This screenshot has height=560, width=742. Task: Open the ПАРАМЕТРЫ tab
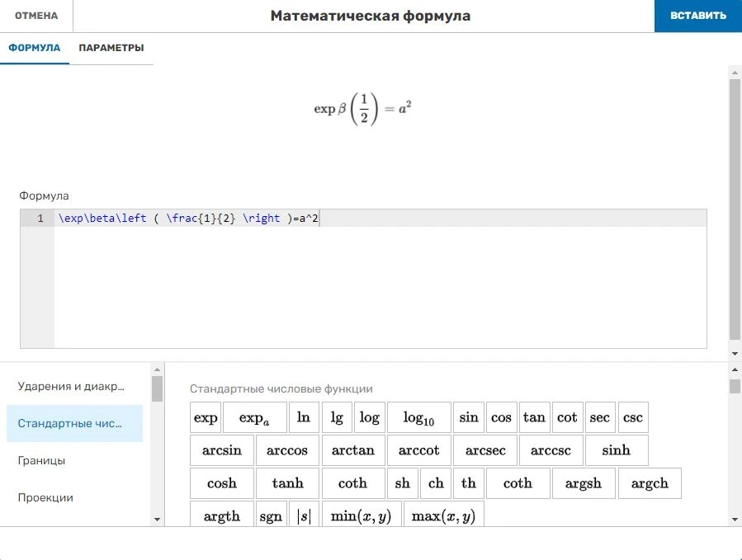(x=111, y=48)
